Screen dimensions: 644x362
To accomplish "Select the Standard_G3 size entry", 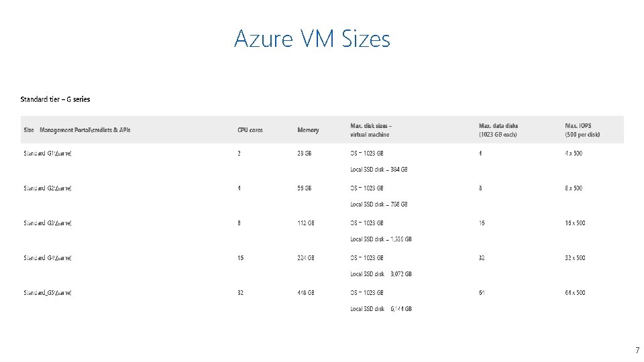I will click(x=48, y=223).
